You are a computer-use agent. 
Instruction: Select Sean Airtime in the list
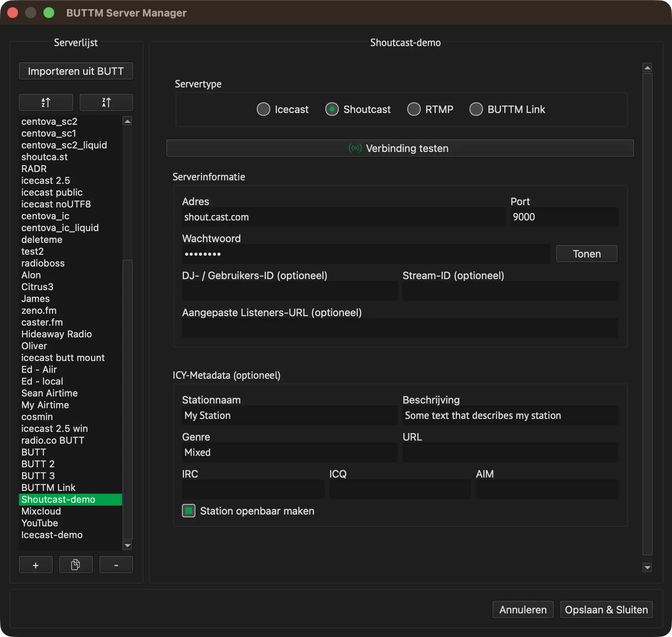pyautogui.click(x=71, y=393)
